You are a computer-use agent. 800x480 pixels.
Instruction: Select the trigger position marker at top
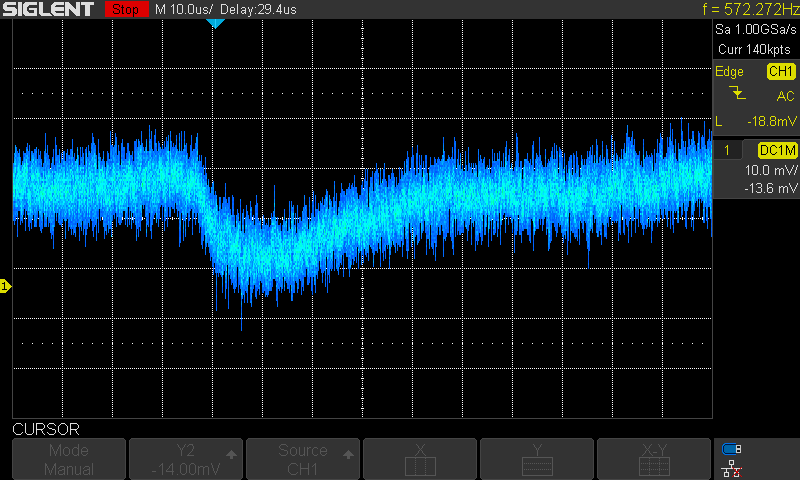click(x=215, y=23)
